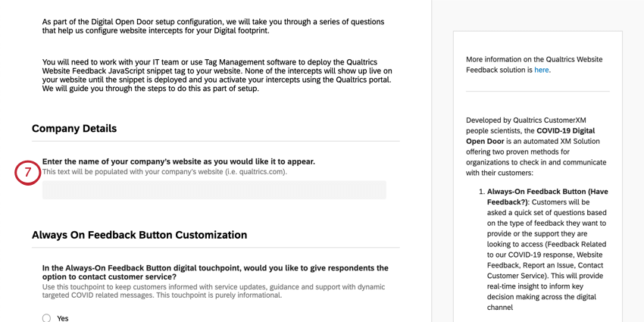Click the "This text will be populated" helper text

164,172
